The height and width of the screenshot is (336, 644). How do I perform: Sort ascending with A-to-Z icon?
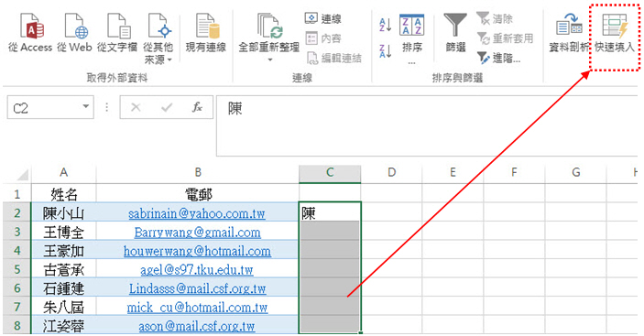pyautogui.click(x=386, y=25)
